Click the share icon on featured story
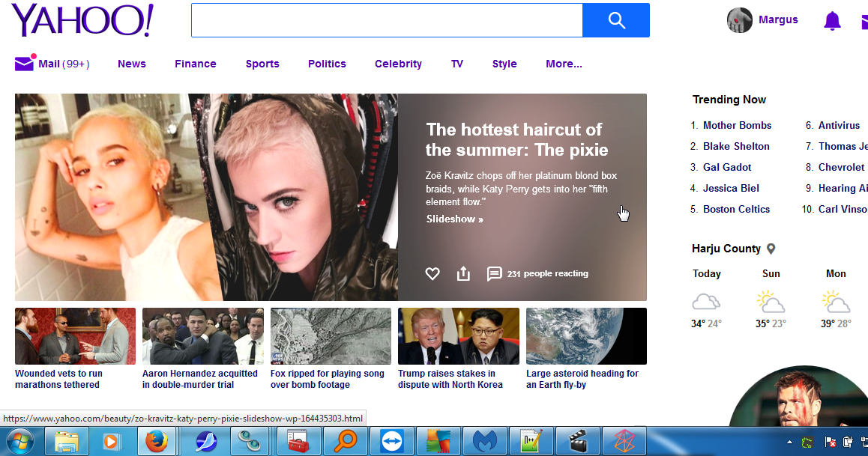Viewport: 868px width, 456px height. pos(463,273)
